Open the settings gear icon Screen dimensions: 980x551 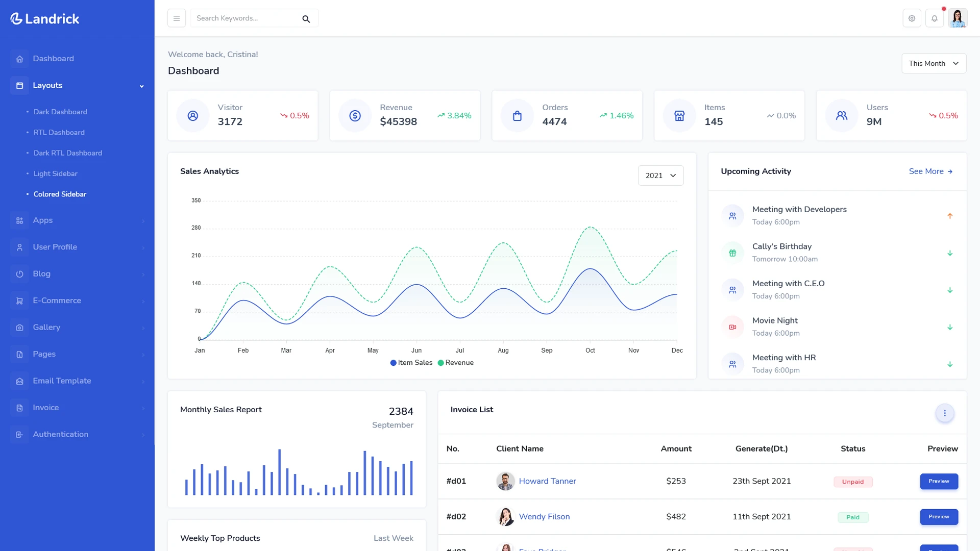coord(912,18)
